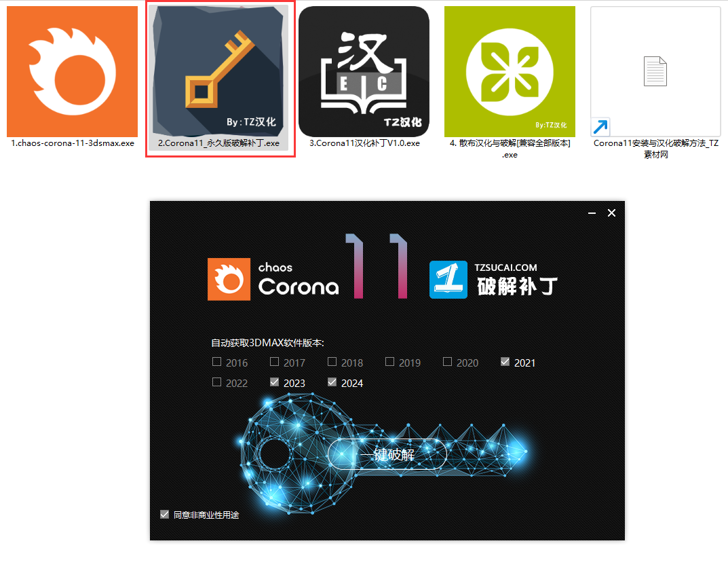Image resolution: width=728 pixels, height=573 pixels.
Task: Click the orange Corona logo in patch window
Action: (229, 279)
